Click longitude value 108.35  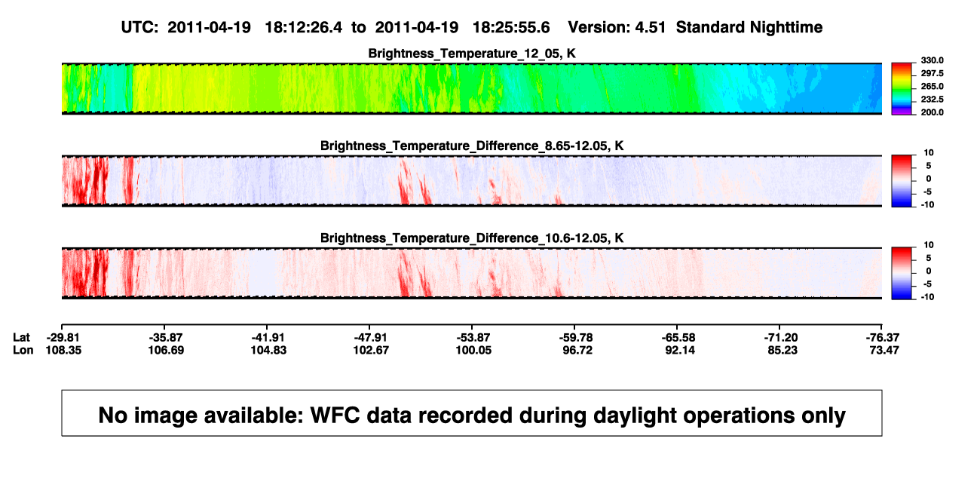coord(62,350)
